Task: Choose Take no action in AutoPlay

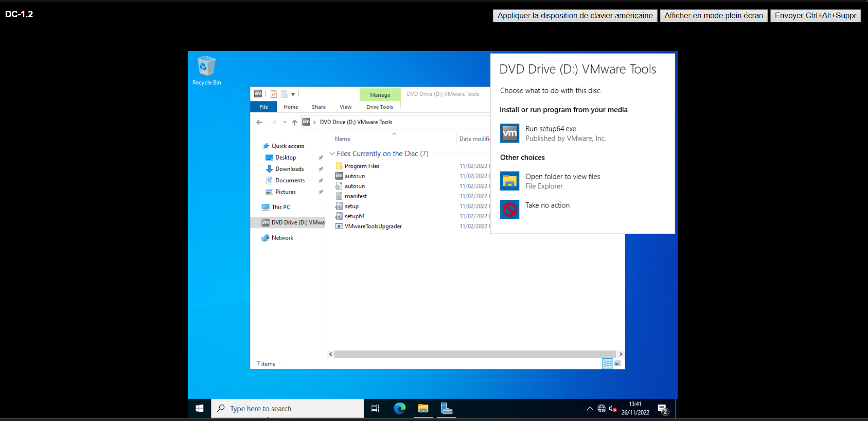Action: pos(583,210)
